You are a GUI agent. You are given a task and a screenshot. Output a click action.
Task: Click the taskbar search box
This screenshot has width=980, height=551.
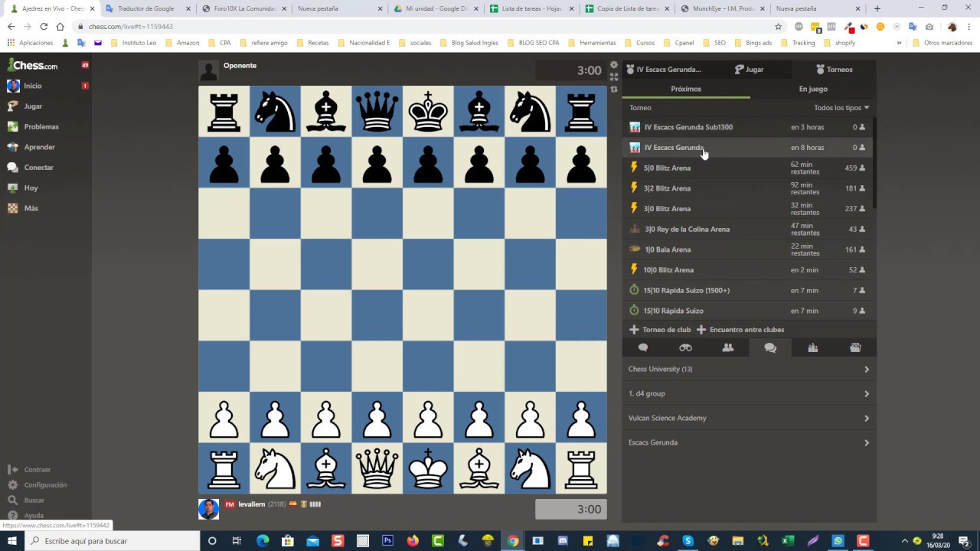pyautogui.click(x=113, y=541)
